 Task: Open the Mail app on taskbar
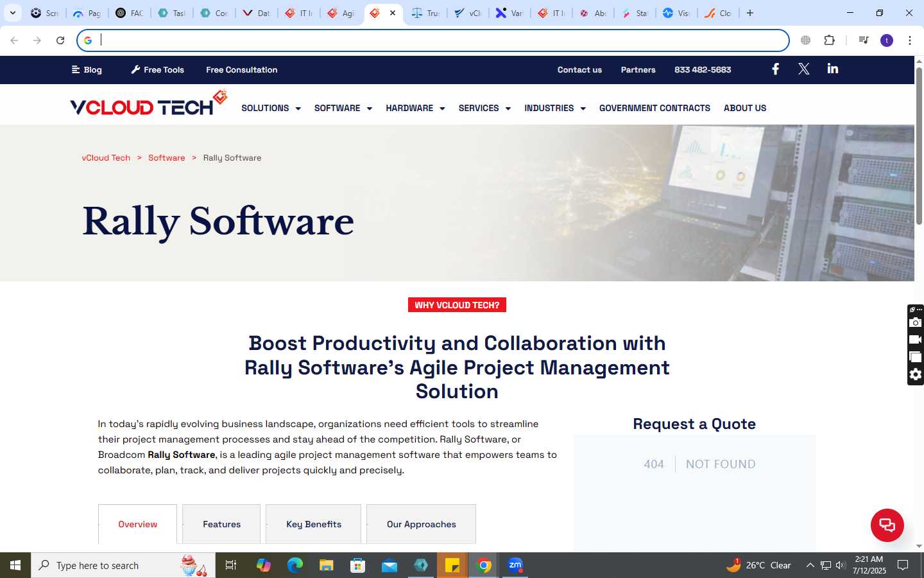coord(389,565)
